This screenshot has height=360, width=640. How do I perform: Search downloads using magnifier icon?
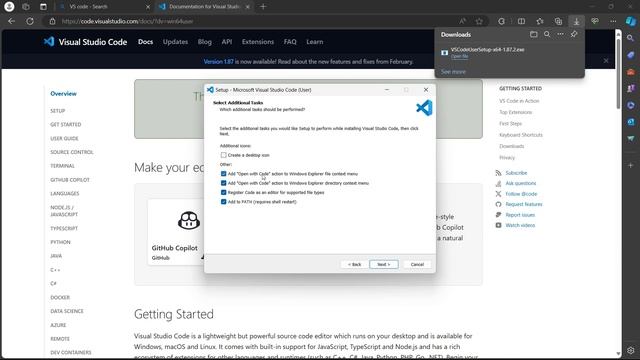[x=547, y=34]
